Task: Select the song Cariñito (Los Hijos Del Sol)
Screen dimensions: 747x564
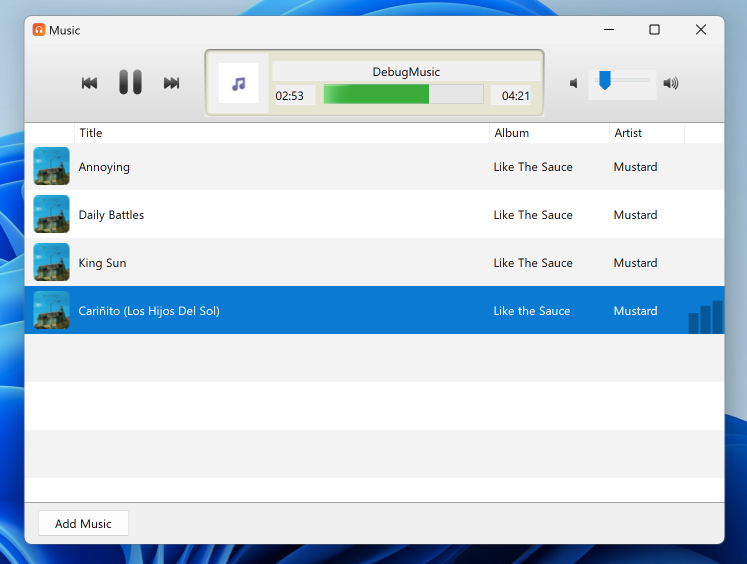Action: coord(149,311)
